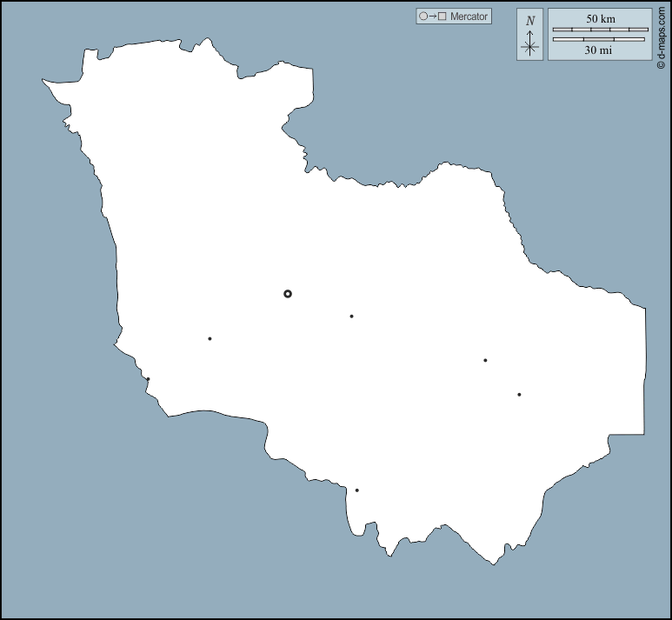Image resolution: width=672 pixels, height=620 pixels.
Task: Click the southernmost city dot
Action: 356,490
